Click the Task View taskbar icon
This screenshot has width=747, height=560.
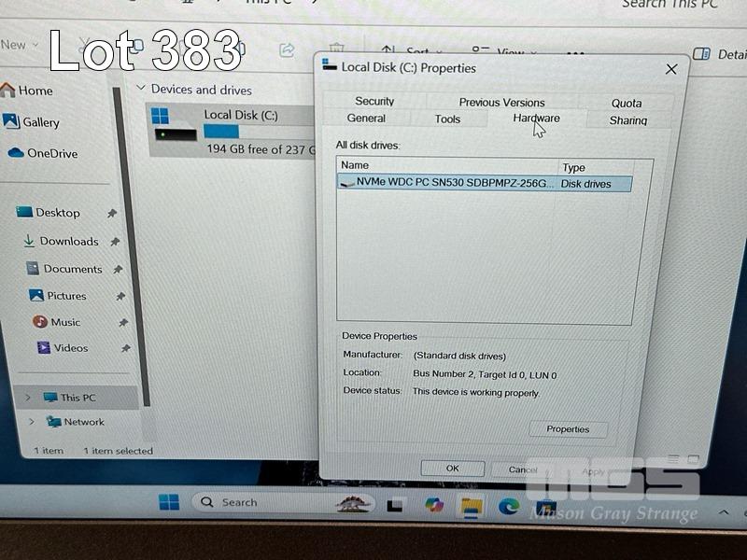point(396,505)
